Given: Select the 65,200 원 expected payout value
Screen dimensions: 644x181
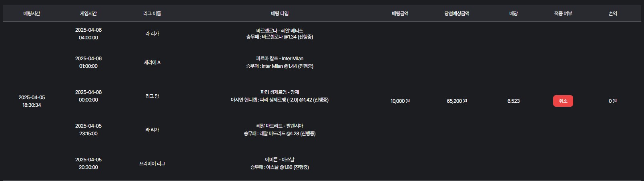Looking at the screenshot, I should coord(457,101).
